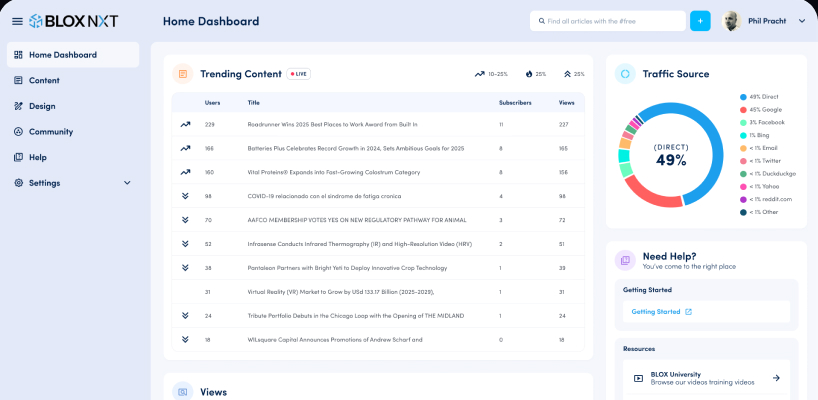Click down-chevrons icon on Infrasense row
Screen dimensions: 818x400
[x=185, y=244]
